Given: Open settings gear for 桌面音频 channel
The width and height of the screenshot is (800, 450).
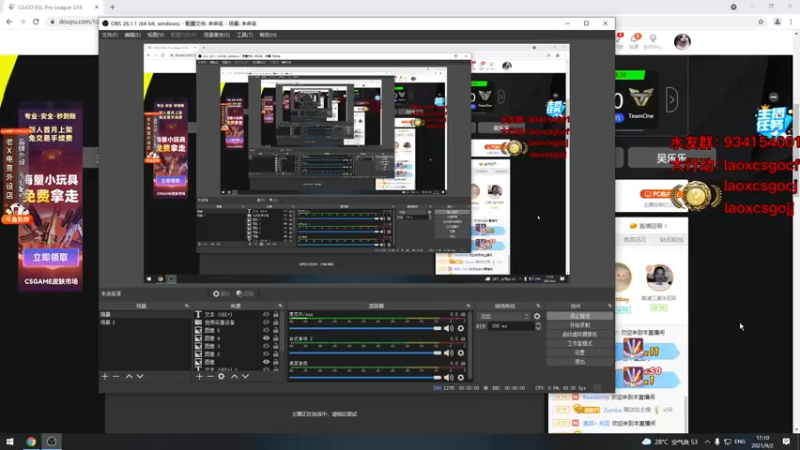Looking at the screenshot, I should tap(461, 378).
